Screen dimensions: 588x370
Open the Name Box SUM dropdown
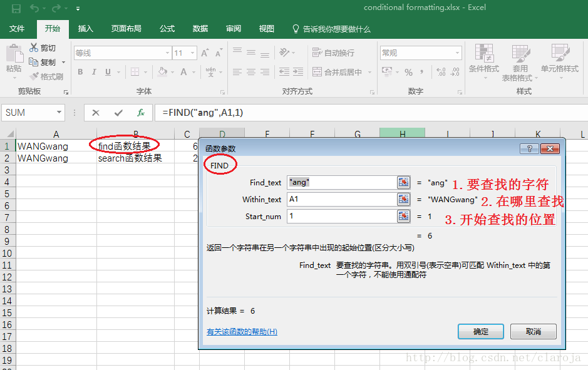(x=59, y=113)
